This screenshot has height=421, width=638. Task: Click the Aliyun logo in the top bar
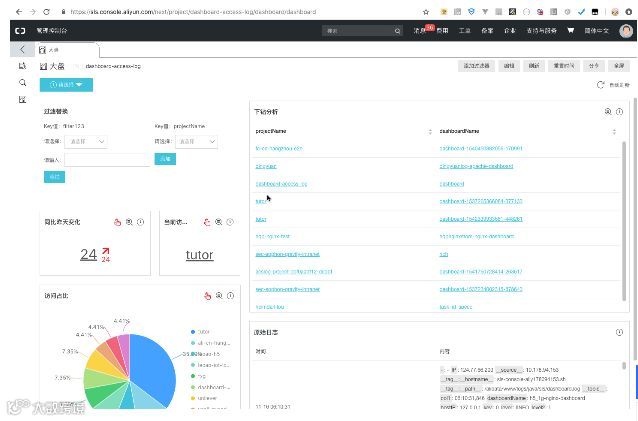tap(20, 31)
